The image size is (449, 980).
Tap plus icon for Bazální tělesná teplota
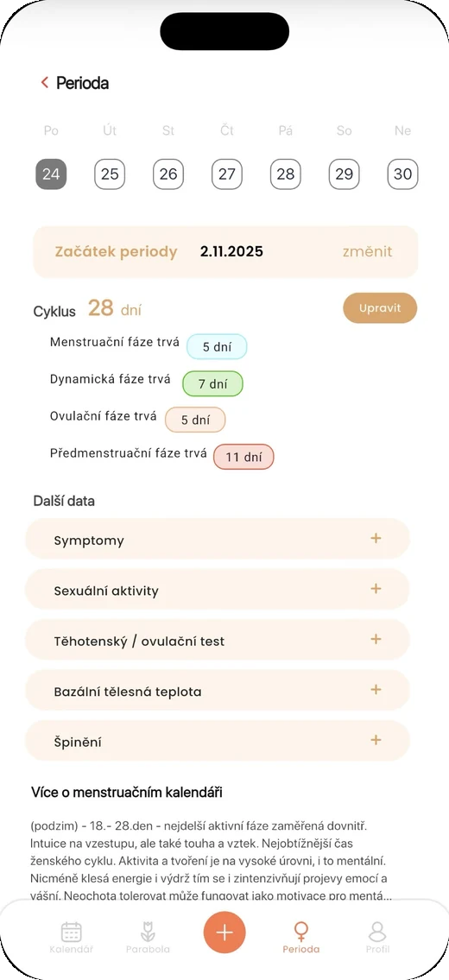376,689
